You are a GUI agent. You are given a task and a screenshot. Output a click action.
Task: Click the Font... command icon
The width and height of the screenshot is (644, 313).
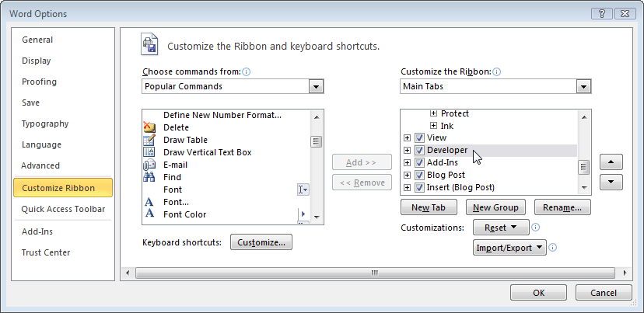149,202
